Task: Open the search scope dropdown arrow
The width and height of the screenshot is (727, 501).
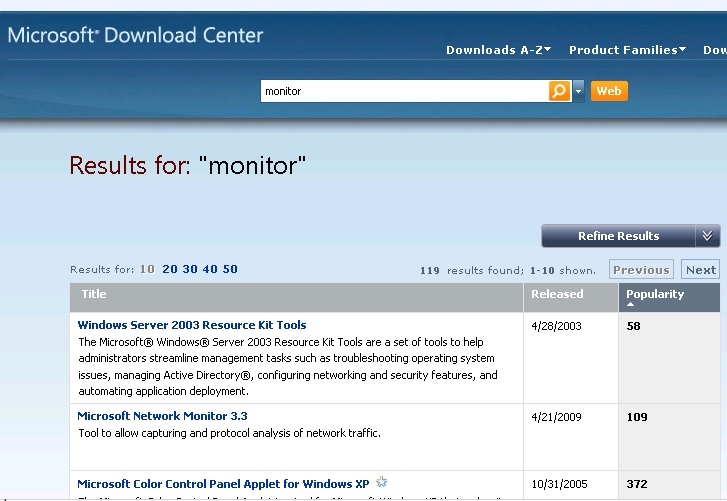Action: pos(578,91)
